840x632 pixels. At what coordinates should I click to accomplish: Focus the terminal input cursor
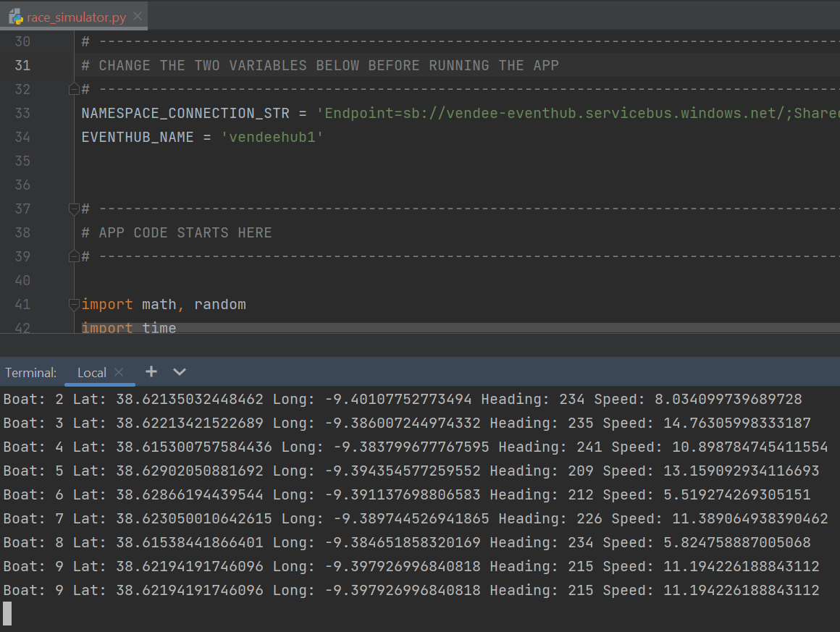7,613
